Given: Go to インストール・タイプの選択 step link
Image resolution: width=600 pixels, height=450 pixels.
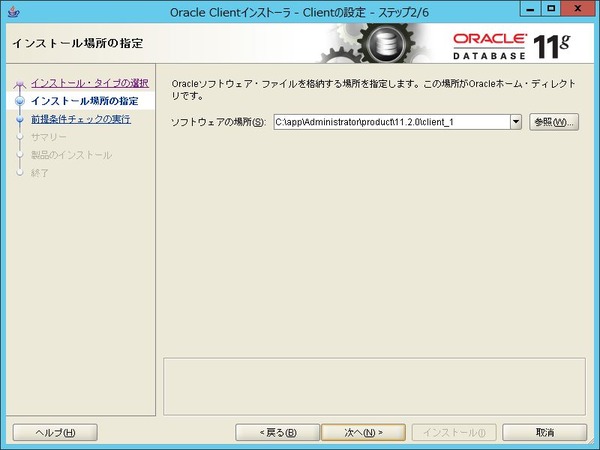Looking at the screenshot, I should (90, 83).
